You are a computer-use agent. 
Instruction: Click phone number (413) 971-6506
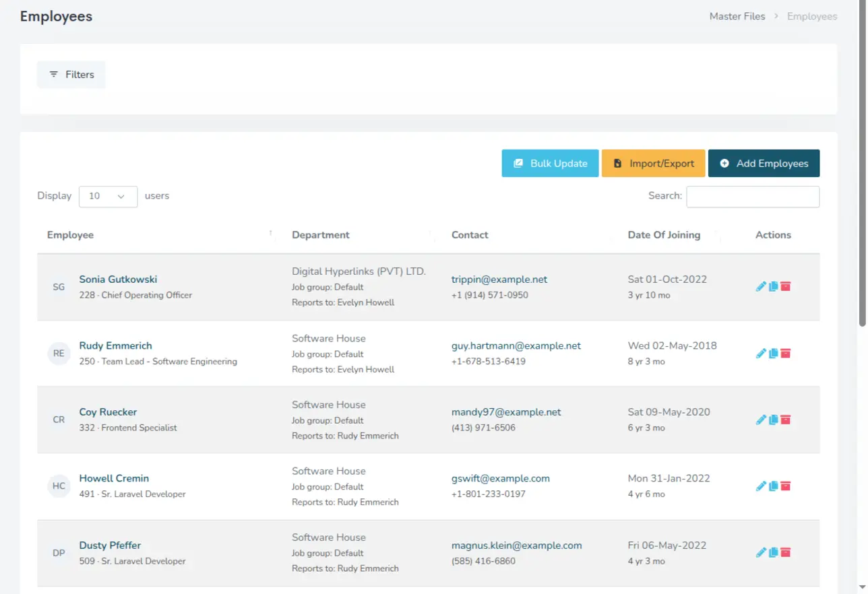[483, 428]
